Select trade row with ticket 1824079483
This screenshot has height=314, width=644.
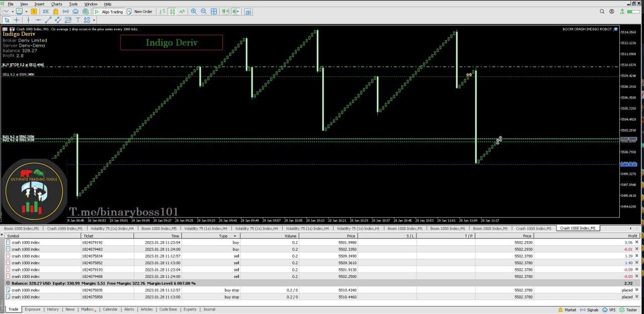pos(322,249)
